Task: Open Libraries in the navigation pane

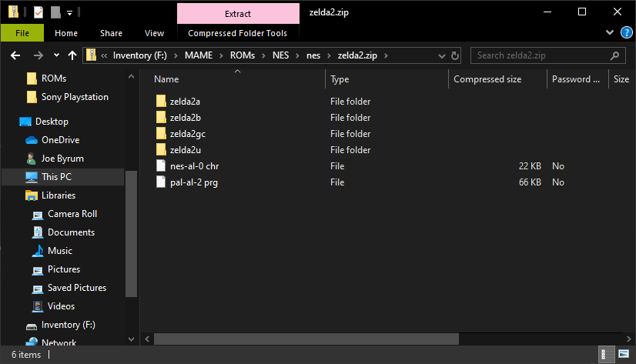Action: 59,195
